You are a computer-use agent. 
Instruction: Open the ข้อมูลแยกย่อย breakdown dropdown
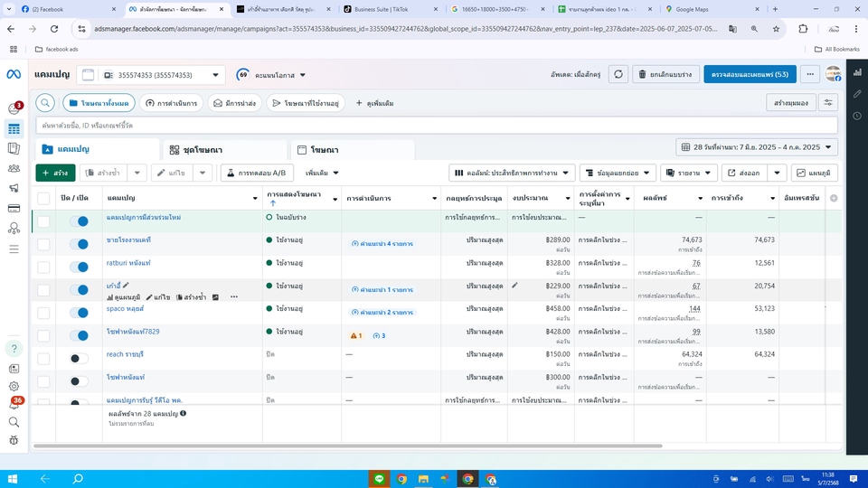click(x=618, y=173)
